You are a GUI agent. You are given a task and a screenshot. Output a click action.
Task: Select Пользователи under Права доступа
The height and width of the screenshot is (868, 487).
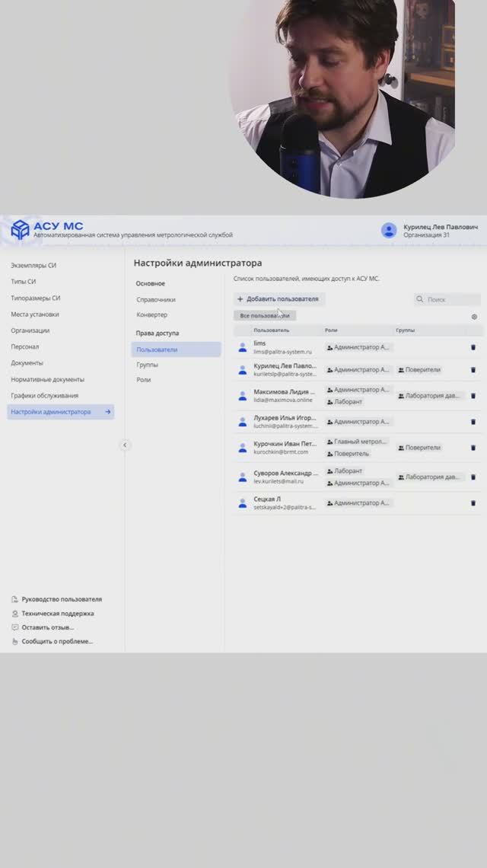[x=176, y=349]
